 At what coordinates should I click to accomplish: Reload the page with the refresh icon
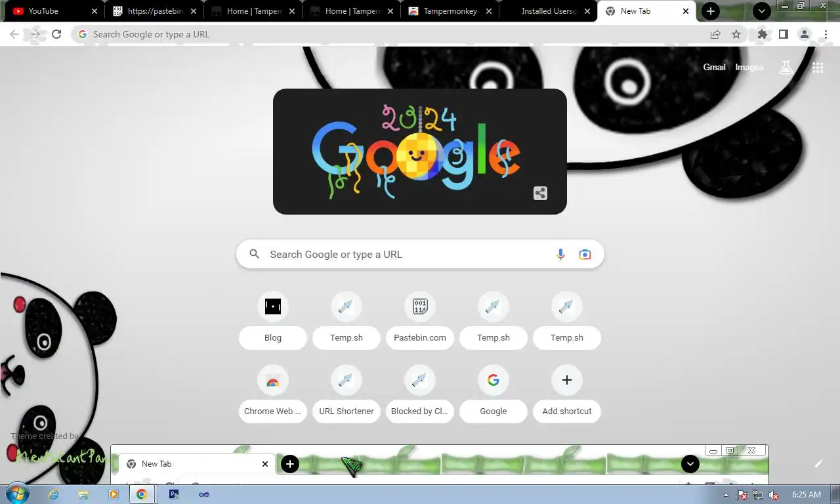click(x=56, y=34)
